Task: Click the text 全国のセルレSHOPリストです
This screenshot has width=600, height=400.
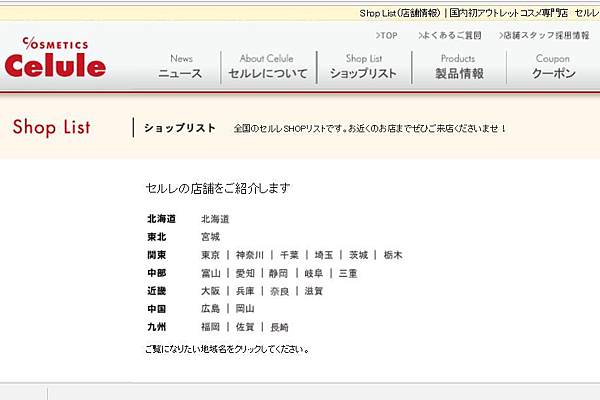Action: (x=290, y=128)
